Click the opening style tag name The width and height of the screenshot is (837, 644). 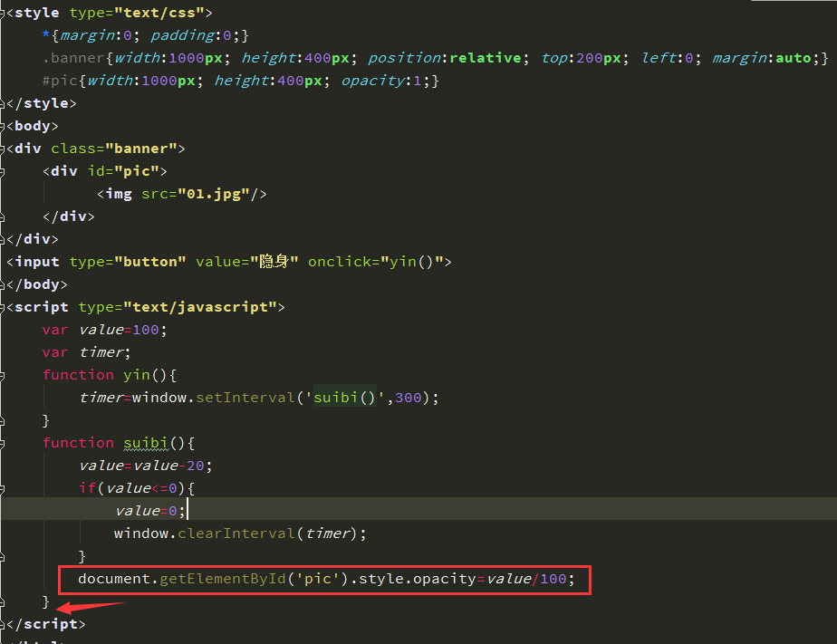coord(37,13)
